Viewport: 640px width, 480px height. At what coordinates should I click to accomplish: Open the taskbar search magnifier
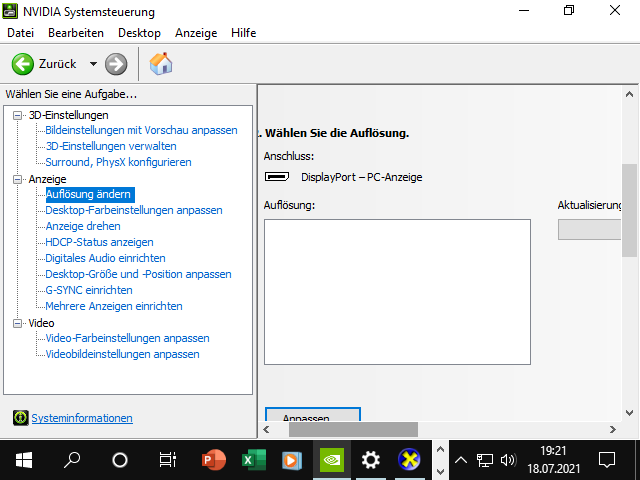pos(72,460)
